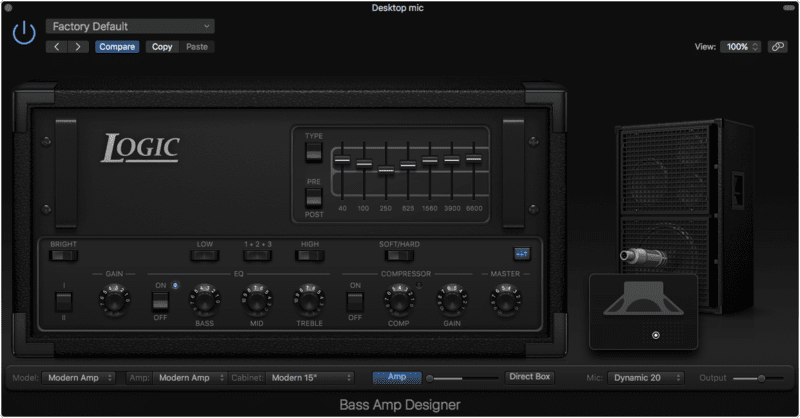Click the 1560 Hz EQ fader
800x418 pixels.
pyautogui.click(x=430, y=161)
